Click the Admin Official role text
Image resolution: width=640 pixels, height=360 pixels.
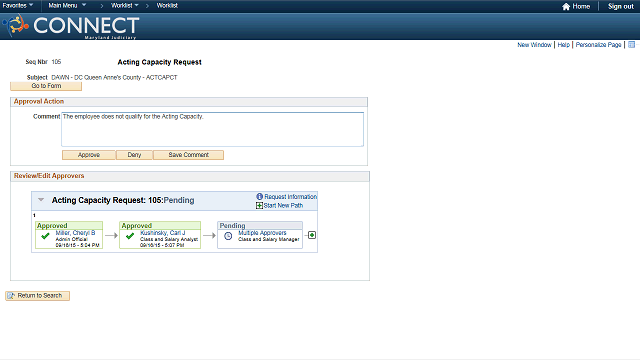[71, 239]
